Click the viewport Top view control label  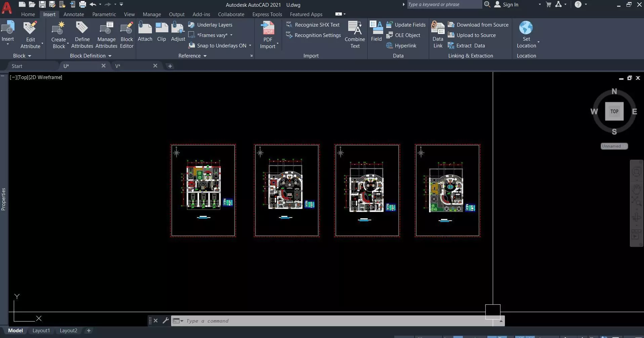coord(23,77)
